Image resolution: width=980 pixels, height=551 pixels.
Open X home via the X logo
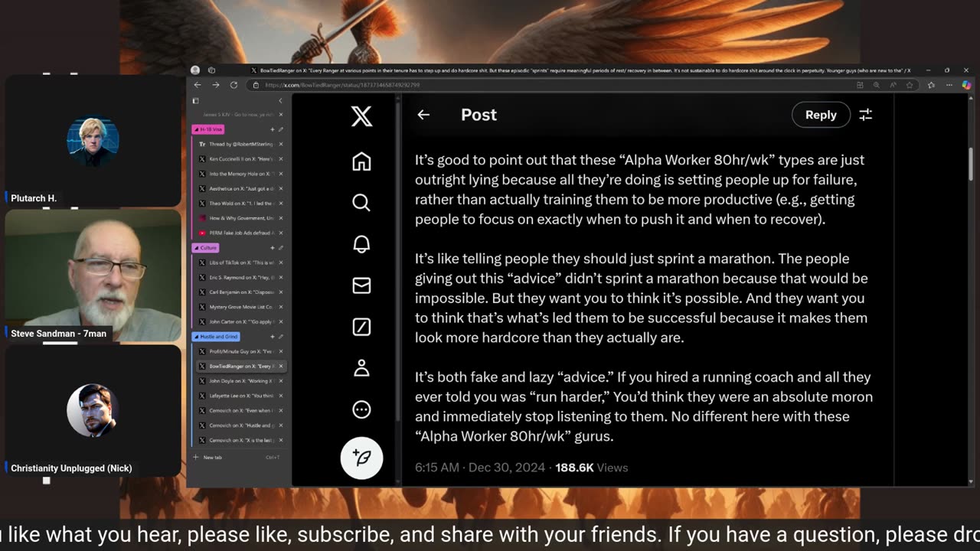coord(361,116)
